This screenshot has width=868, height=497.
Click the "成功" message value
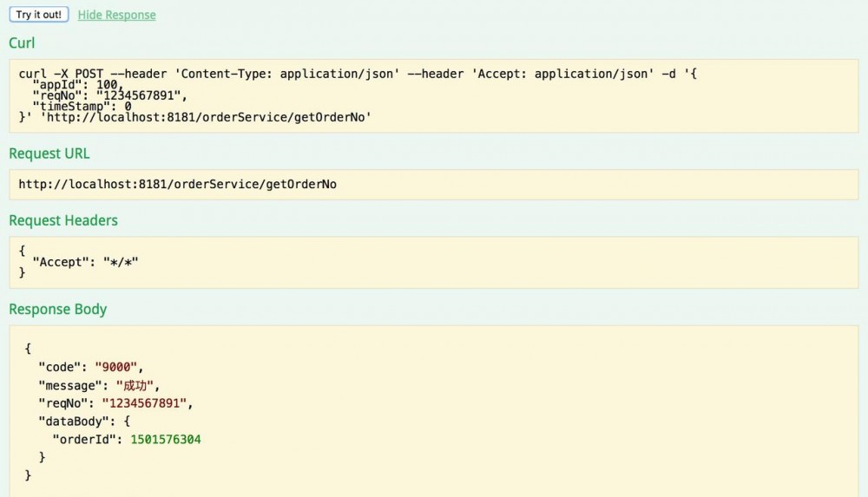(x=137, y=385)
